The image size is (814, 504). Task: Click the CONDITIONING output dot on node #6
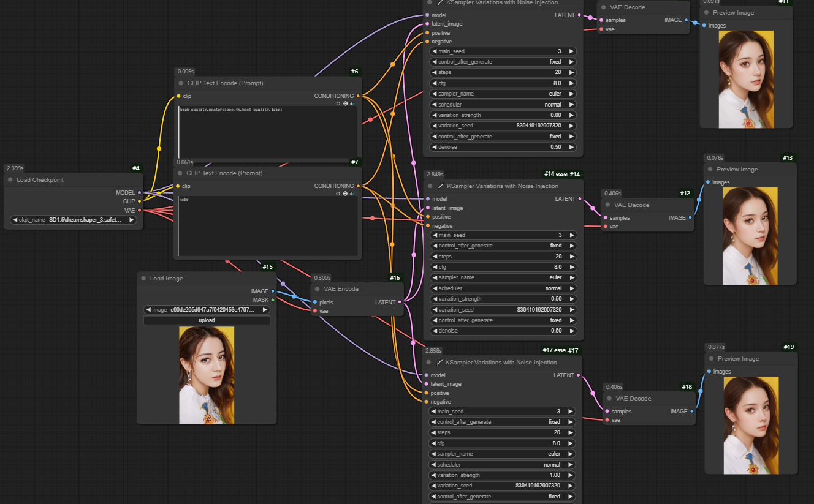(358, 96)
